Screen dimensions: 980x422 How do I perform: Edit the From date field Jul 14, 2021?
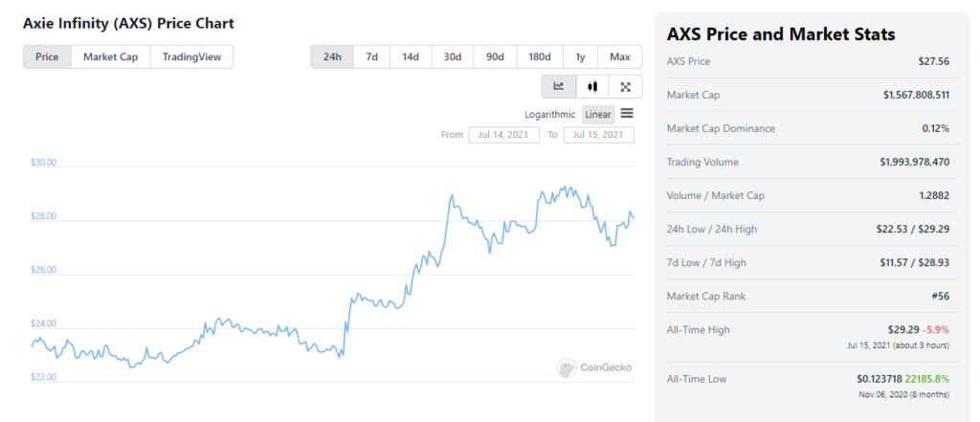pos(503,134)
